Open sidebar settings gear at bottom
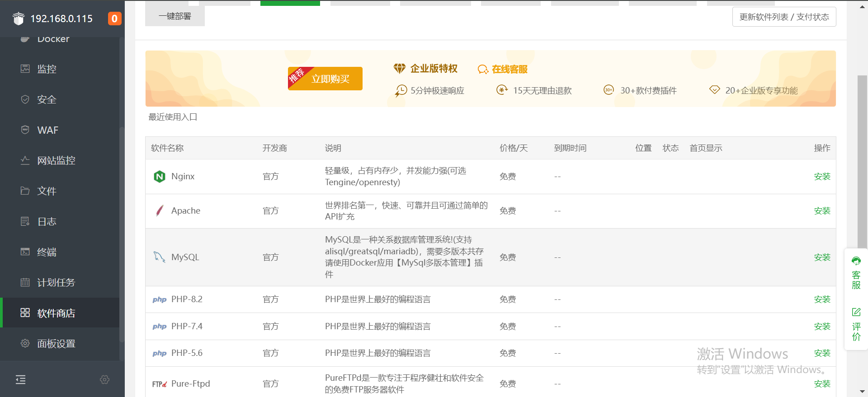This screenshot has height=397, width=868. tap(105, 379)
